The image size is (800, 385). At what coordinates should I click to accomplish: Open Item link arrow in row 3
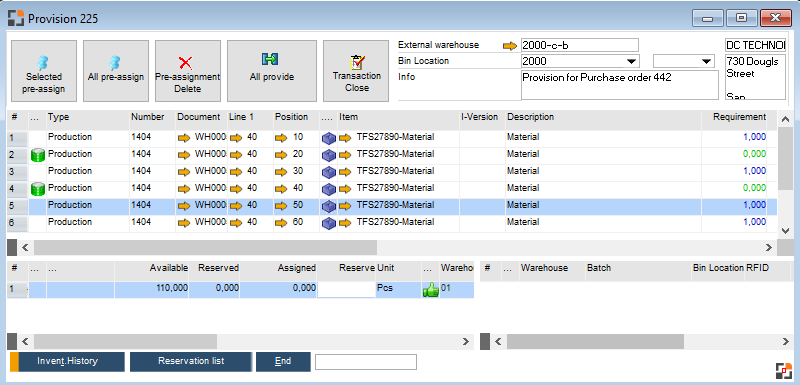[x=345, y=172]
